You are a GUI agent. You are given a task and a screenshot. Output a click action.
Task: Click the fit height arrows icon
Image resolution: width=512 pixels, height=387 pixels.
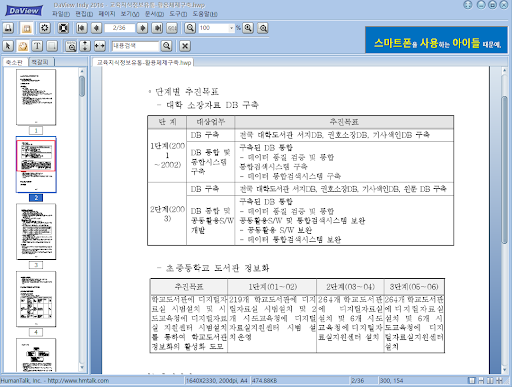point(85,46)
